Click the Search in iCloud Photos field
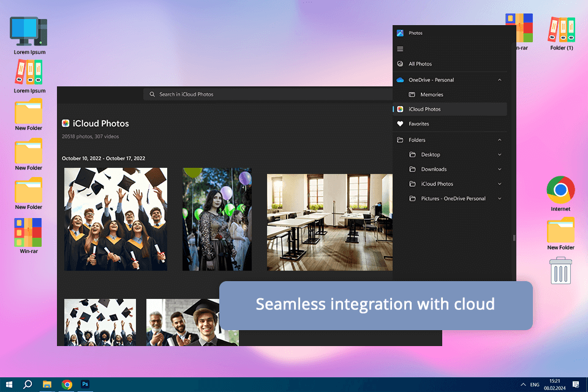The height and width of the screenshot is (392, 588). [x=268, y=94]
